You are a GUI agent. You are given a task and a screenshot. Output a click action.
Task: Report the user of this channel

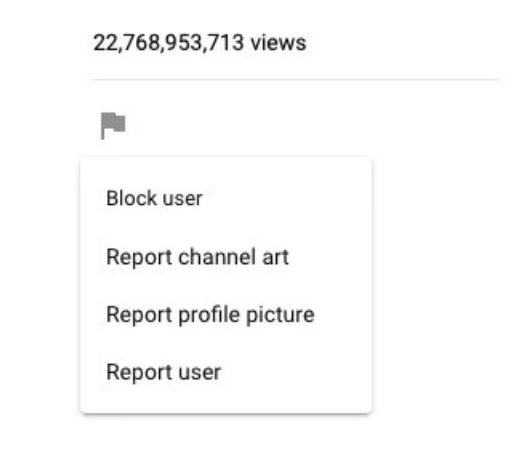pos(226,372)
